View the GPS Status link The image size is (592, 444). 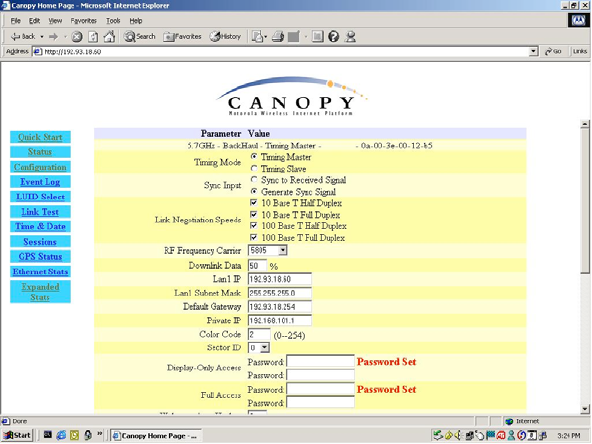40,257
